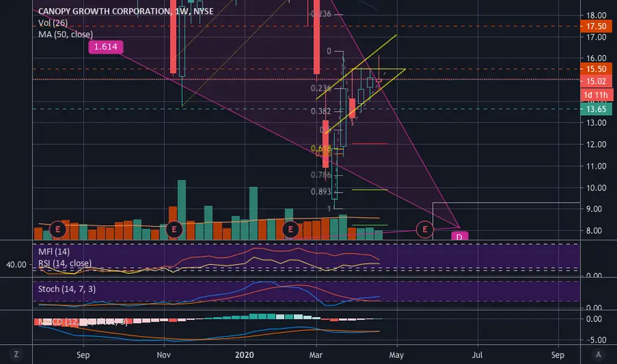Click the 12.00 price axis value
The height and width of the screenshot is (364, 617).
[596, 144]
